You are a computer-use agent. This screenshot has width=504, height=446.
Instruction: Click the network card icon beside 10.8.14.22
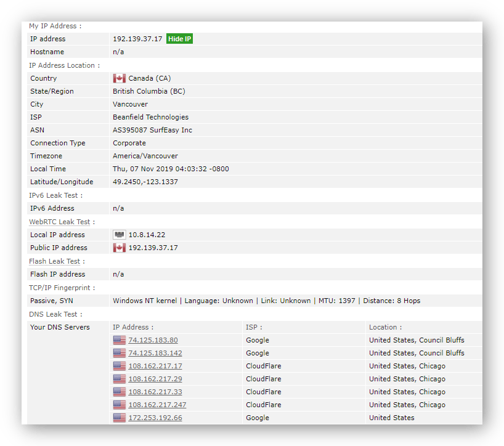point(120,235)
